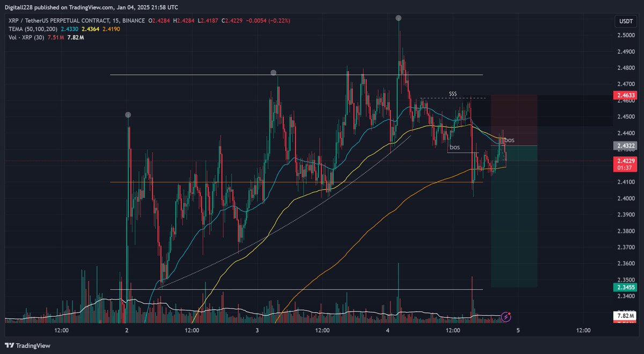Select the gray dot above the Jan 2 spike
The width and height of the screenshot is (644, 354).
click(128, 114)
